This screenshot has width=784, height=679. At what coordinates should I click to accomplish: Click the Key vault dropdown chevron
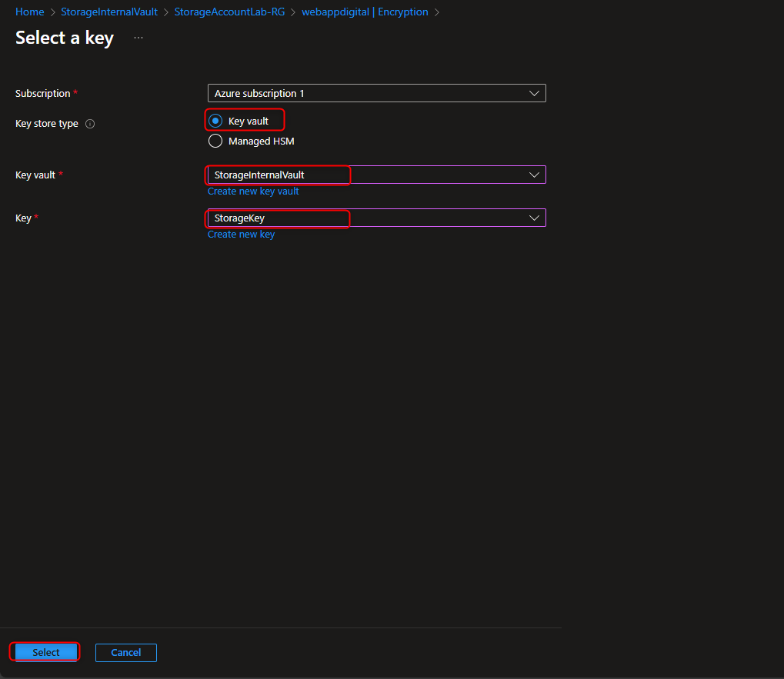click(534, 175)
